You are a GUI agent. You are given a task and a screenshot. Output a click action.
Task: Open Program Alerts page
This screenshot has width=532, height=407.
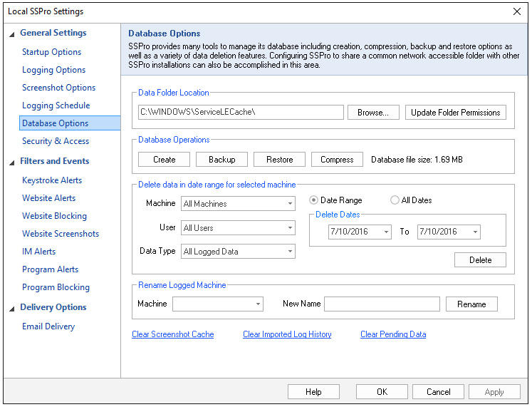51,269
